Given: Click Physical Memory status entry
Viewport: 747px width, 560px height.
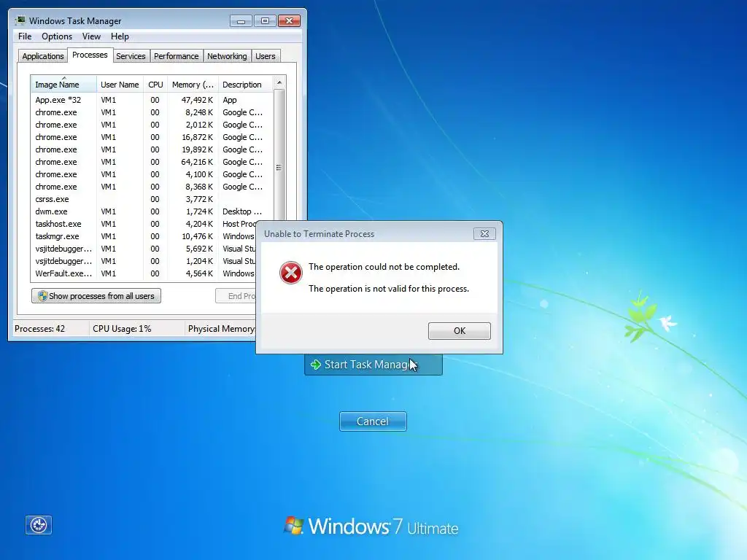Looking at the screenshot, I should coord(222,329).
